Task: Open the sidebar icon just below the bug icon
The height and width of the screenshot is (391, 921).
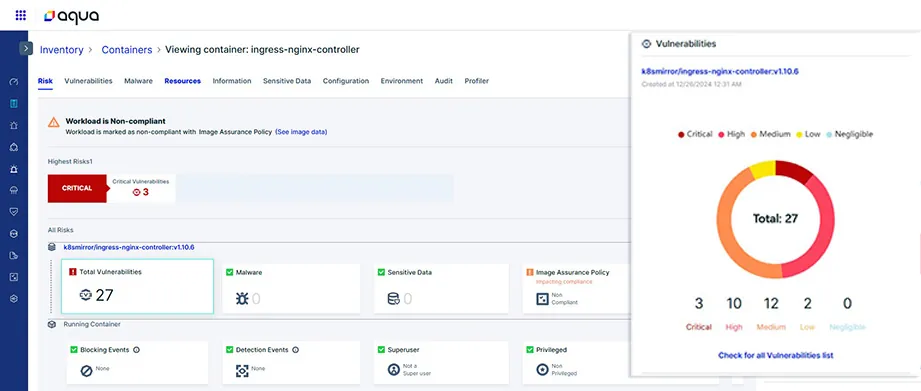Action: point(14,147)
